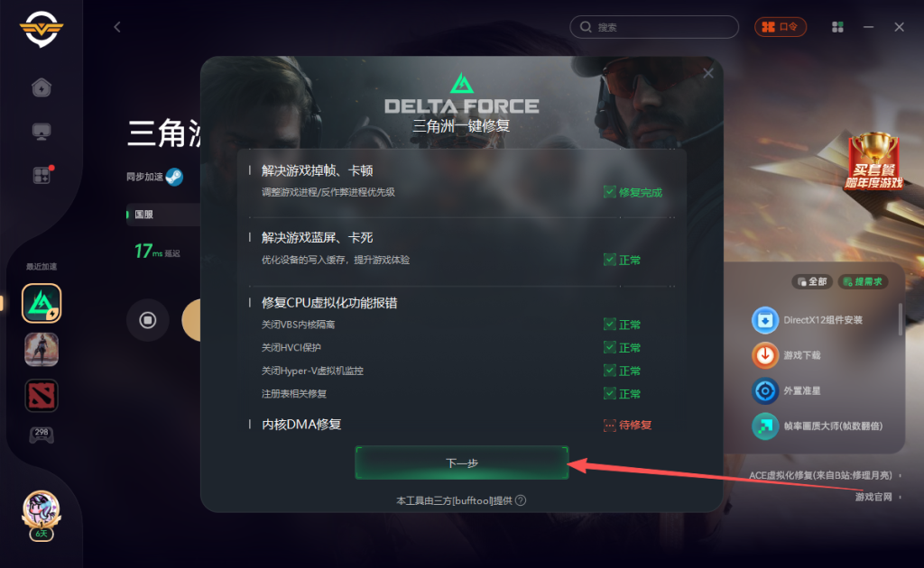Click the stop acceleration round button

point(147,319)
